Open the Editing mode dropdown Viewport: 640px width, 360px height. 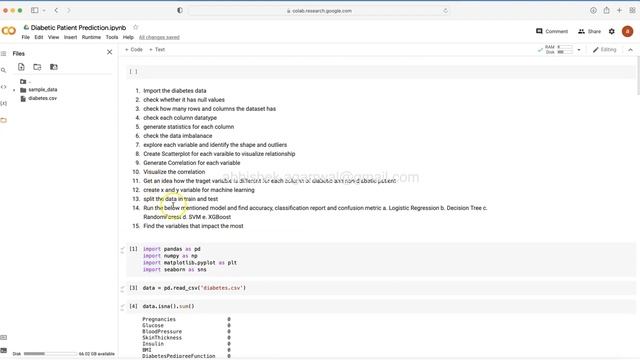click(604, 50)
